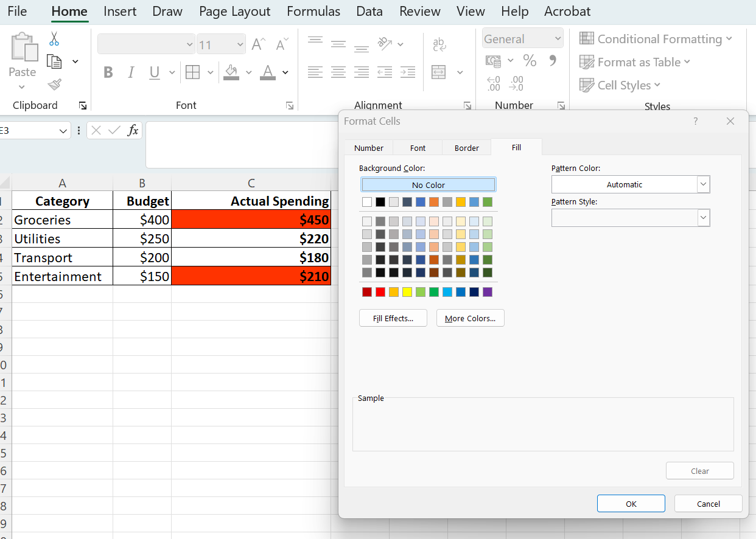Click the formula bar input field
Viewport: 756px width, 539px height.
pos(242,145)
